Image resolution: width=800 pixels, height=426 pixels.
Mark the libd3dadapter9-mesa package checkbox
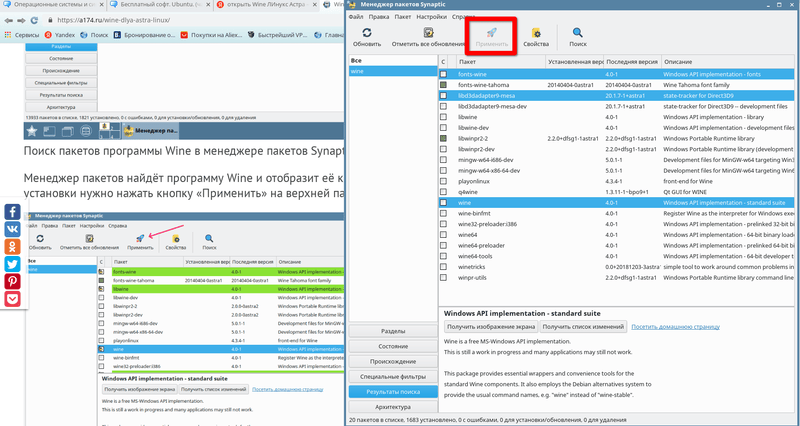[443, 95]
